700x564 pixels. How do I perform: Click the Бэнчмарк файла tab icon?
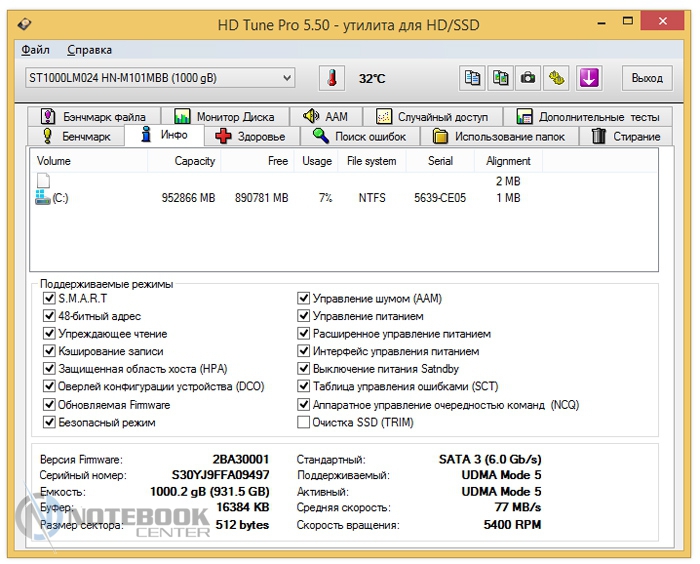click(x=48, y=116)
